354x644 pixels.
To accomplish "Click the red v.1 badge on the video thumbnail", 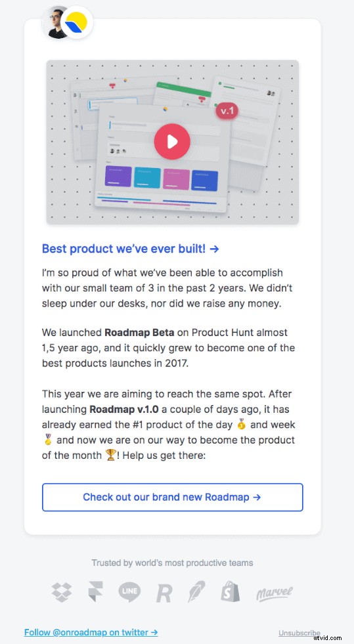I will (x=227, y=112).
